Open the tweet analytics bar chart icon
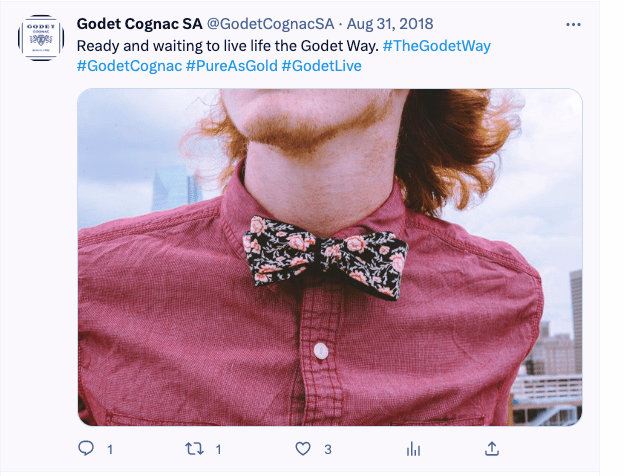Image resolution: width=624 pixels, height=476 pixels. pyautogui.click(x=413, y=449)
